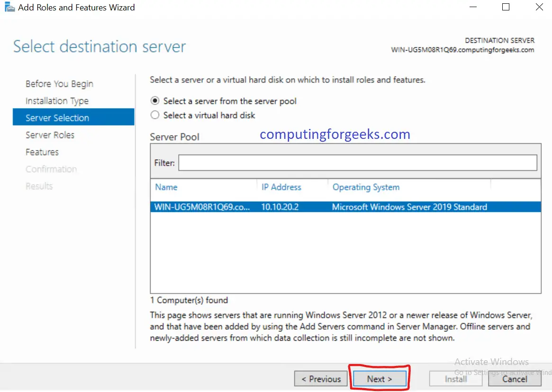Sort by the Operating System column
The image size is (552, 392).
[366, 187]
